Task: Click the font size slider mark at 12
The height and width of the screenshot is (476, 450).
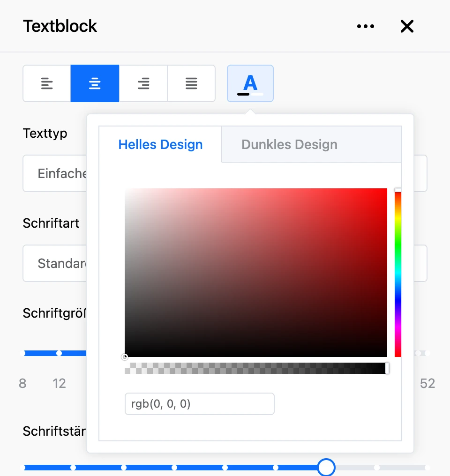Action: tap(59, 353)
